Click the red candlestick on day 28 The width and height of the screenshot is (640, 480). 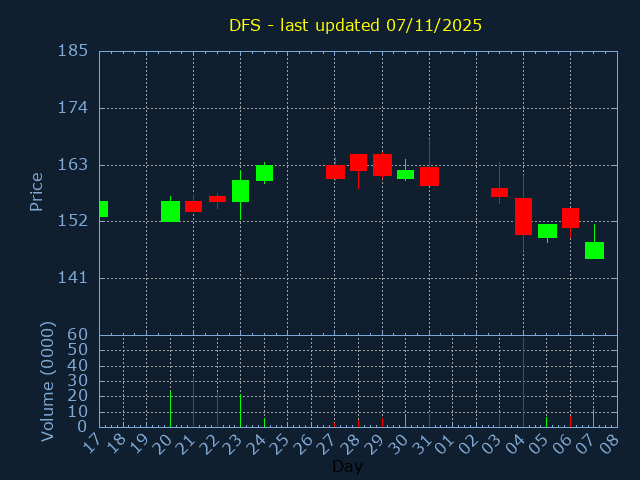pyautogui.click(x=358, y=162)
